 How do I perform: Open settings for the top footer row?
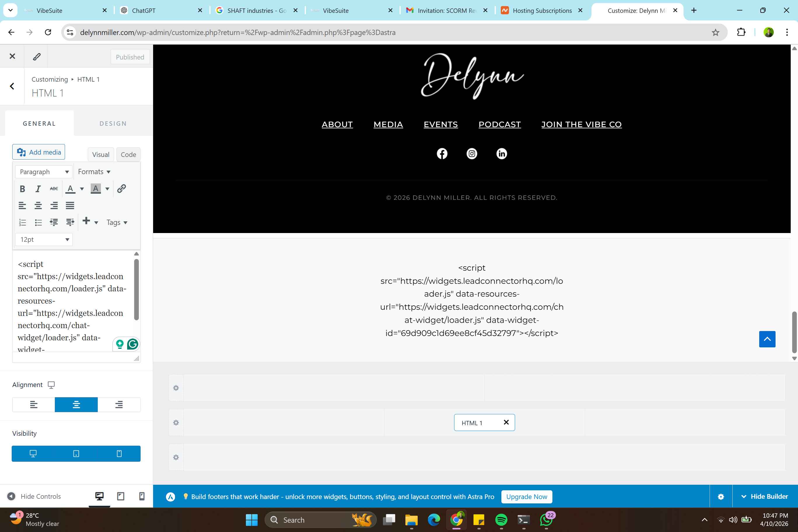tap(176, 388)
